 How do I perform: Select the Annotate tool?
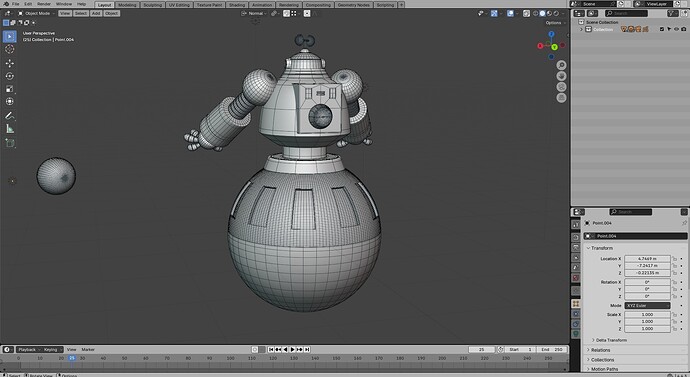tap(10, 116)
